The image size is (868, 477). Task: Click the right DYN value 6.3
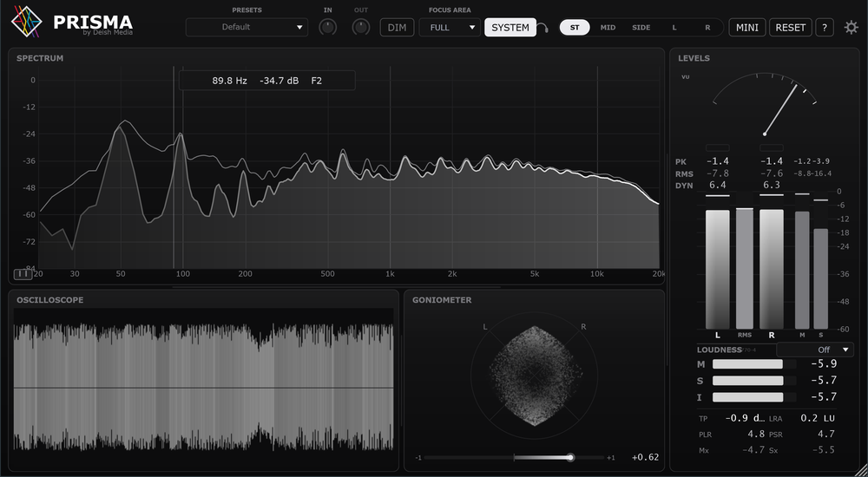pyautogui.click(x=771, y=186)
